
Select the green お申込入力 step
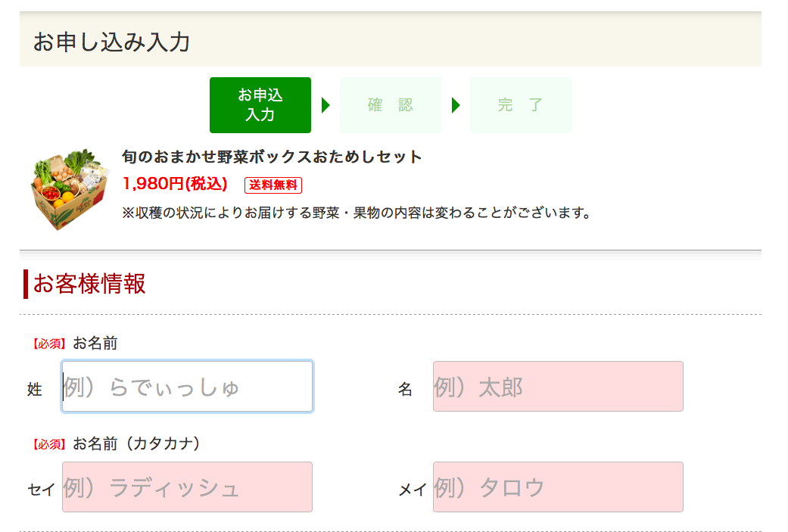[260, 105]
